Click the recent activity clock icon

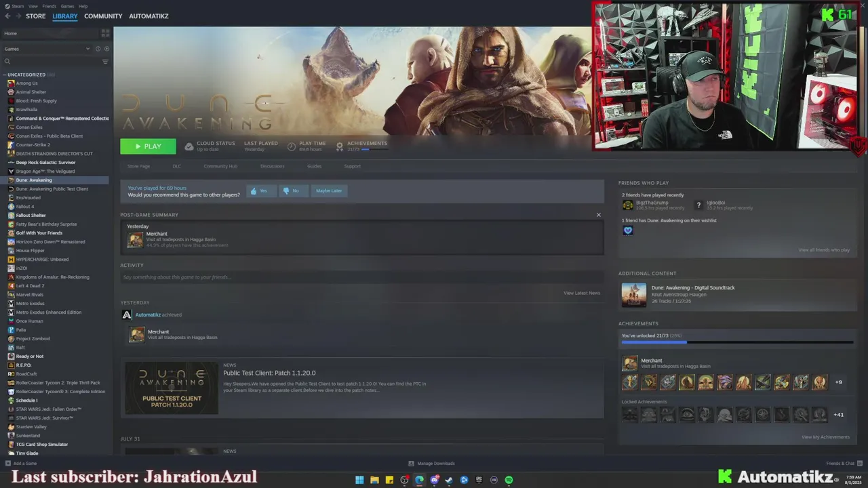pyautogui.click(x=98, y=49)
